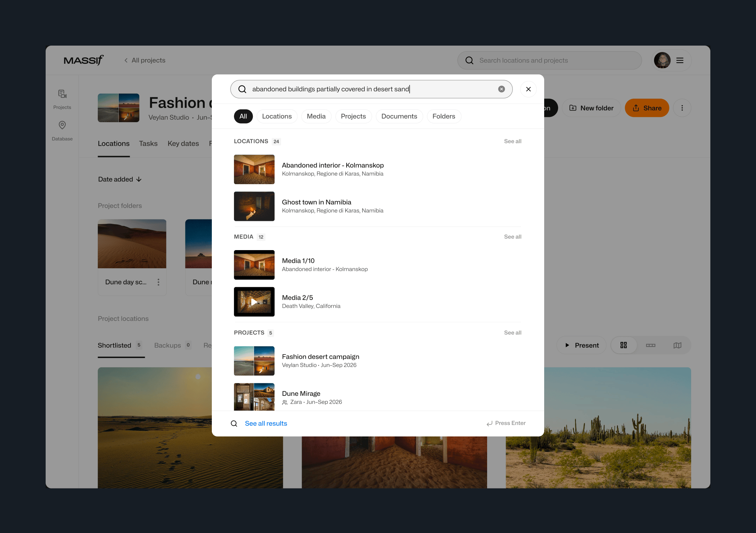Image resolution: width=756 pixels, height=533 pixels.
Task: Filter results by Media
Action: (x=316, y=117)
